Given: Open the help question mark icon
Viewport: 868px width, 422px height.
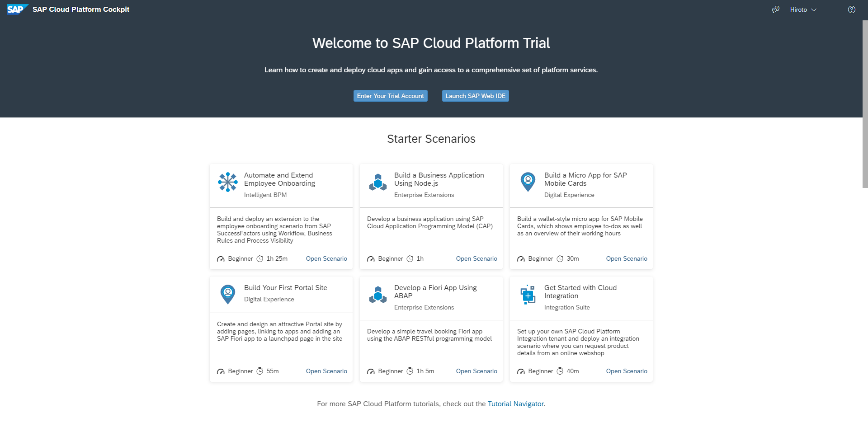Looking at the screenshot, I should click(x=852, y=9).
